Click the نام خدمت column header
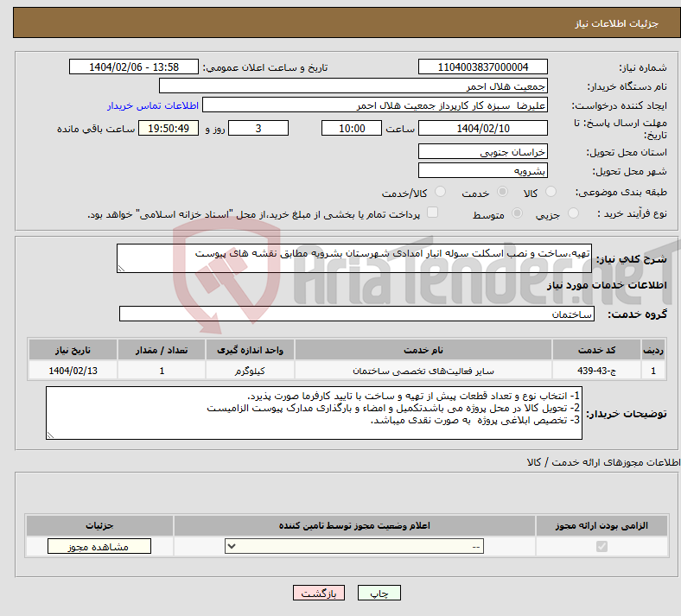Screen dimensions: 681x616 (x=423, y=350)
